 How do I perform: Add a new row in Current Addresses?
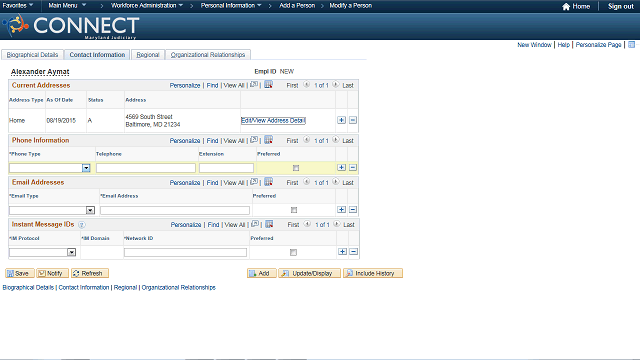click(341, 120)
